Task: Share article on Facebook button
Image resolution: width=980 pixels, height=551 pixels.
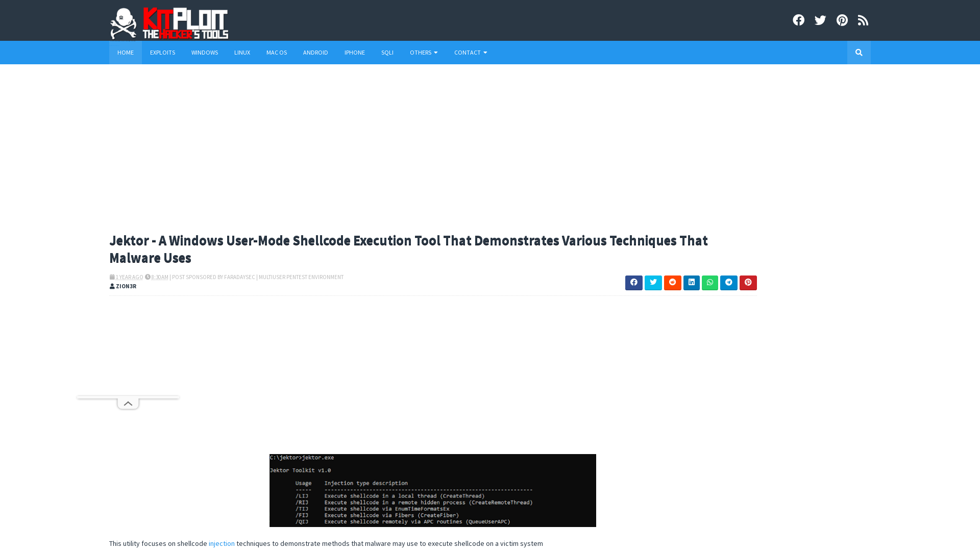Action: point(634,283)
